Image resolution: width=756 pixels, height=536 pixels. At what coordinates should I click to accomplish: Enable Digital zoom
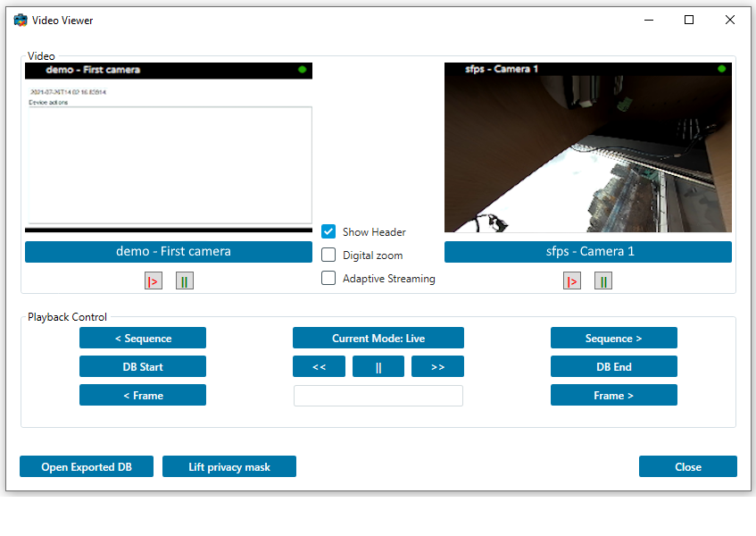[x=328, y=255]
